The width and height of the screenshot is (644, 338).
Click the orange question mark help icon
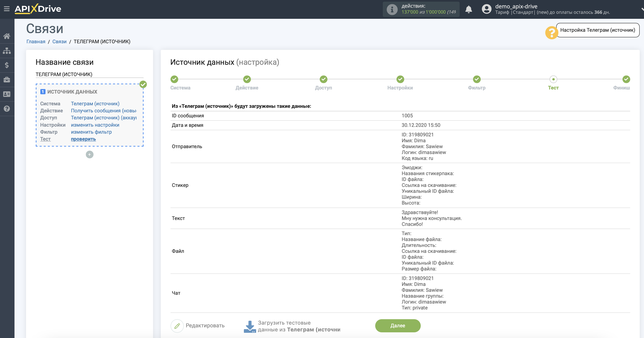[x=551, y=33]
